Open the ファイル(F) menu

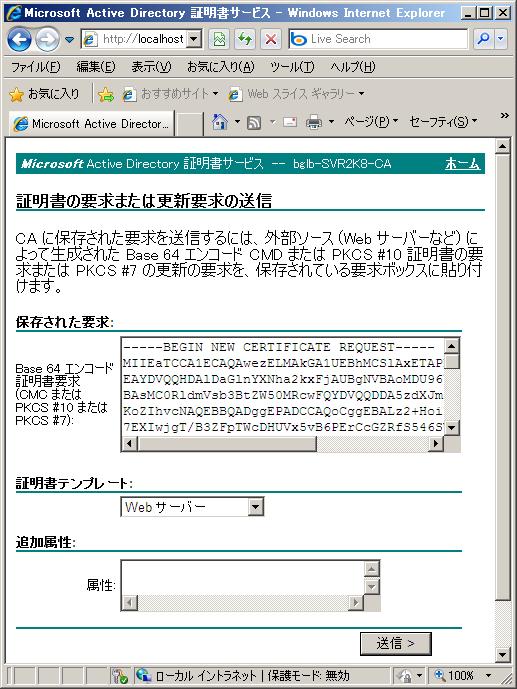pyautogui.click(x=36, y=67)
